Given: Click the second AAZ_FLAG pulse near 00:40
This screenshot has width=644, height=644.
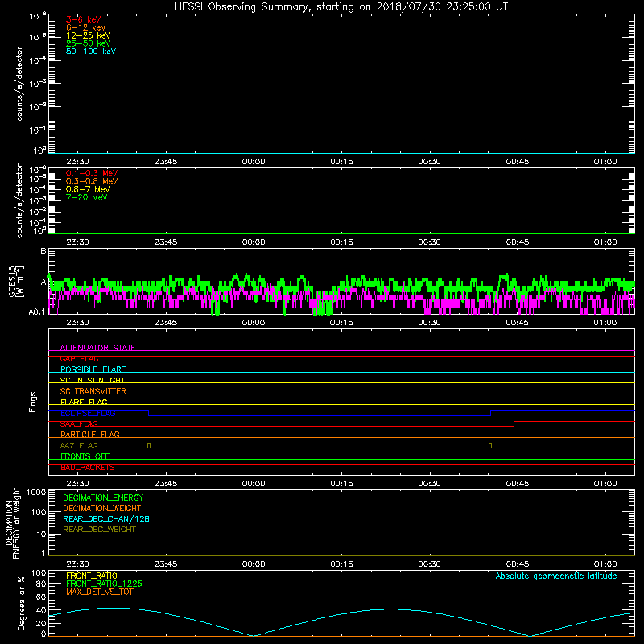Looking at the screenshot, I should coord(490,445).
